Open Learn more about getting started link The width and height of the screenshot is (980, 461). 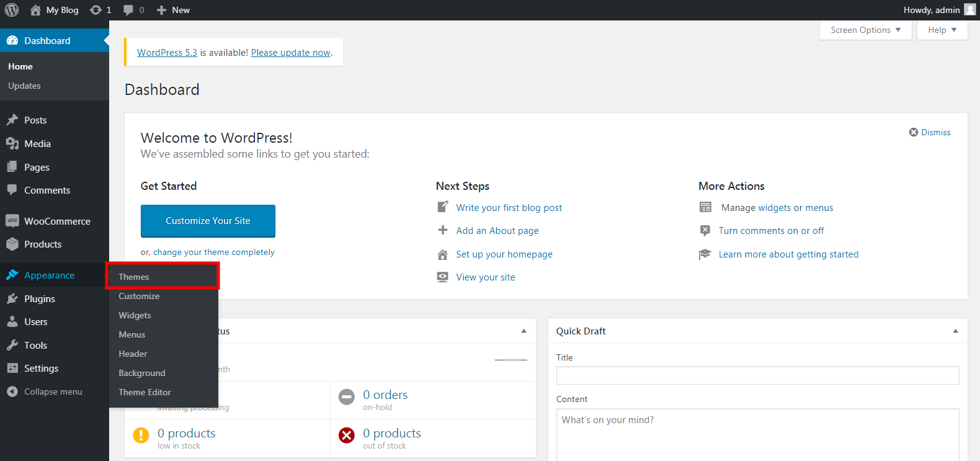coord(789,254)
